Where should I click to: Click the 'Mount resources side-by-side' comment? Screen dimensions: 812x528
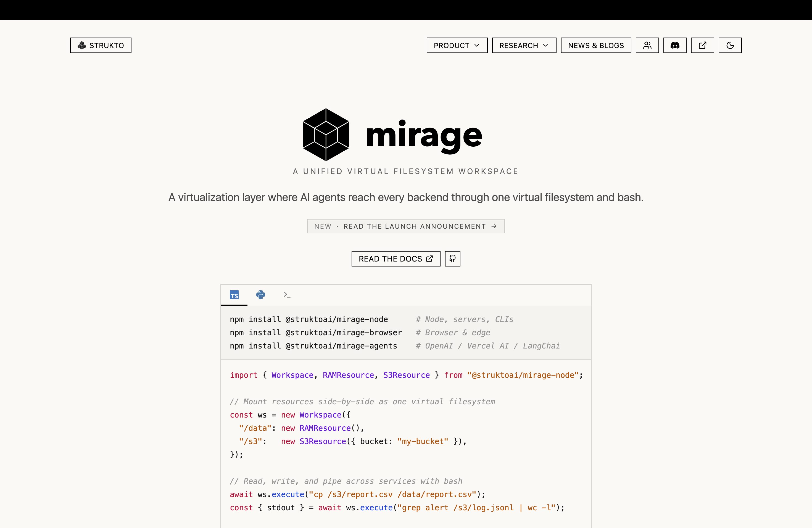pos(362,402)
